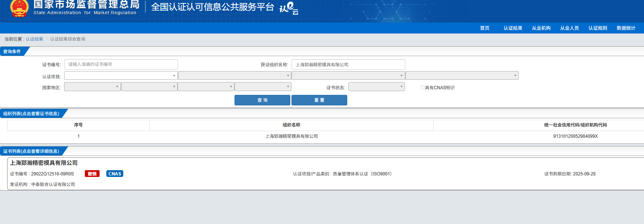Expand the 证书状态 dropdown
This screenshot has width=644, height=224.
coord(376,87)
